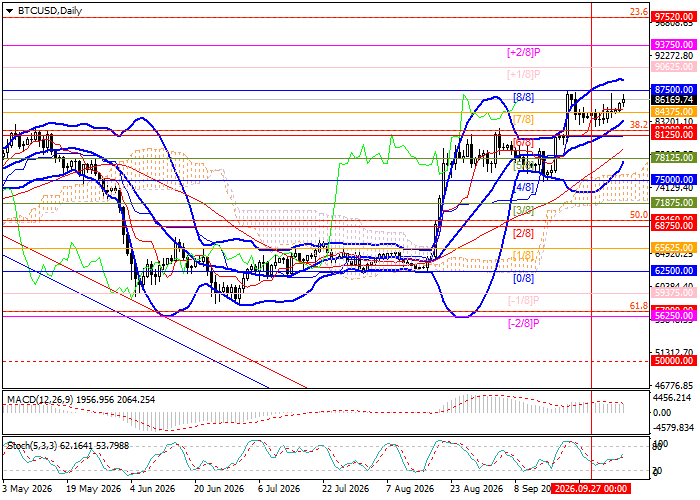
Task: Select the [1/8] Murrey level label
Action: click(x=523, y=255)
